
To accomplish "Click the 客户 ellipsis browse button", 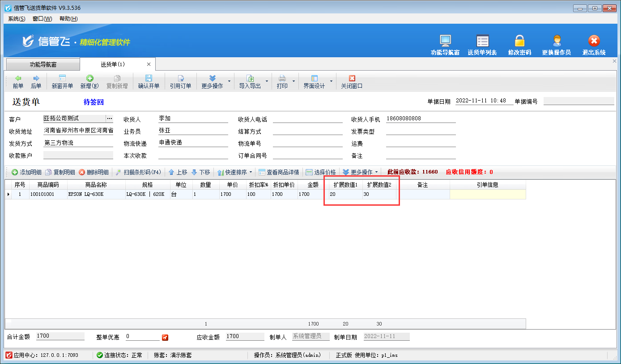I will click(109, 119).
